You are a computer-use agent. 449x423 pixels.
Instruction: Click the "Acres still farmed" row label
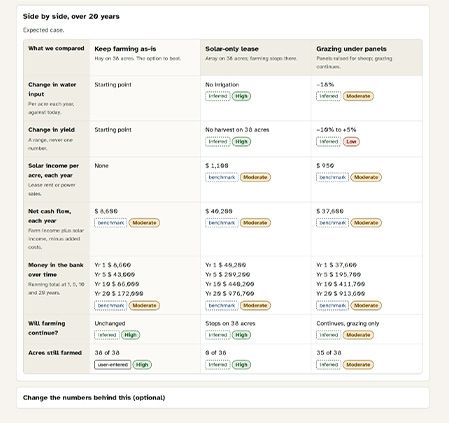click(x=55, y=353)
